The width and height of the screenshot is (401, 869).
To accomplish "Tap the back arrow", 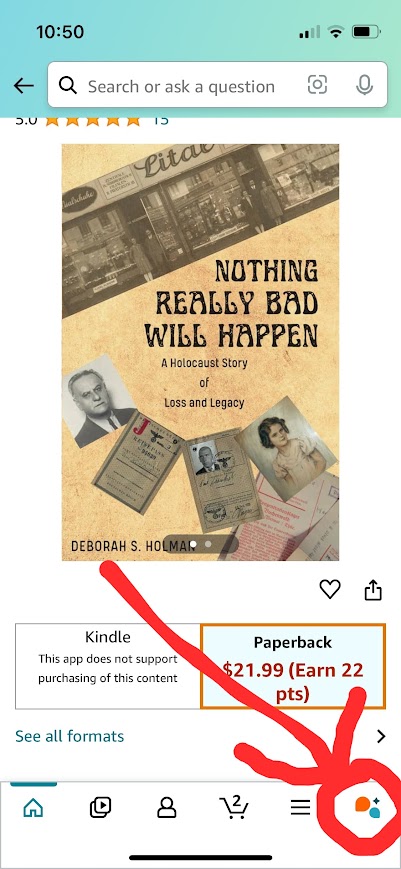I will [x=24, y=86].
